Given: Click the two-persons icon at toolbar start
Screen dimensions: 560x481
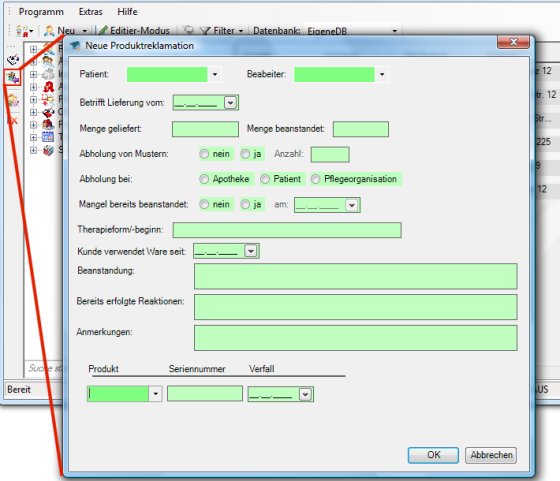Looking at the screenshot, I should (22, 31).
